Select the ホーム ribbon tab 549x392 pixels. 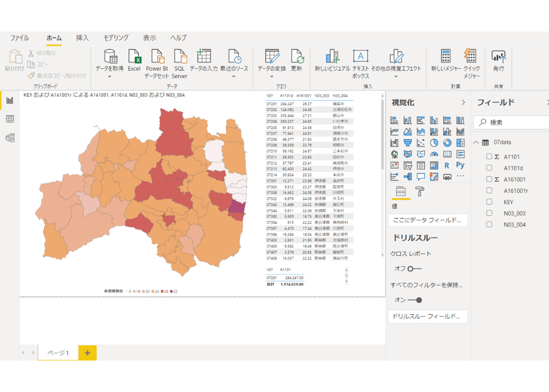pos(54,38)
